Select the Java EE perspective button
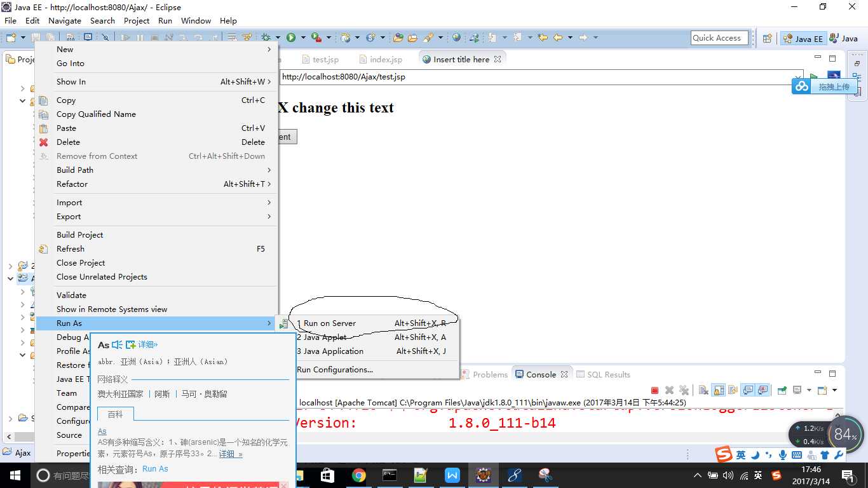 click(803, 39)
